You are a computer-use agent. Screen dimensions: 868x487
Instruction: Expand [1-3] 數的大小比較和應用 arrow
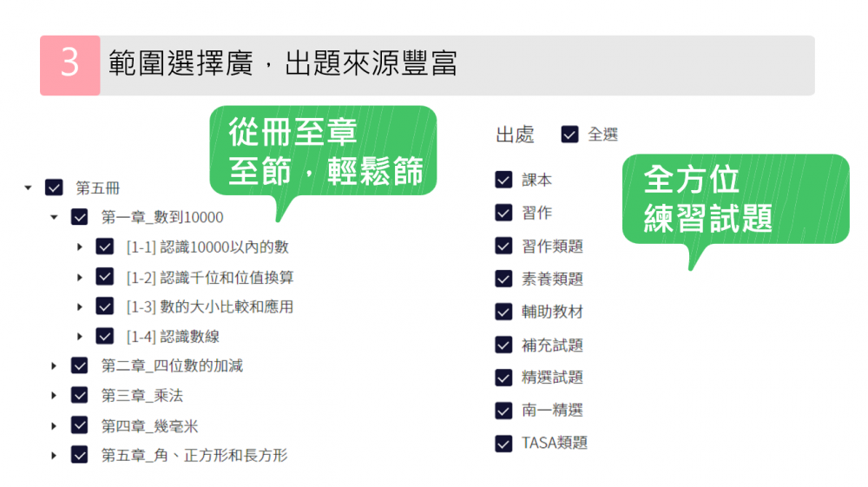(x=80, y=306)
